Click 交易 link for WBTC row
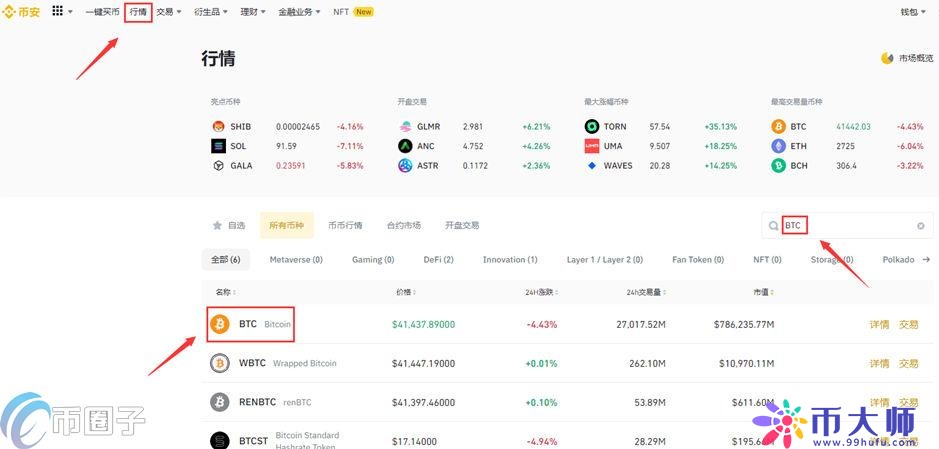Screen dimensions: 939x449 coord(908,364)
